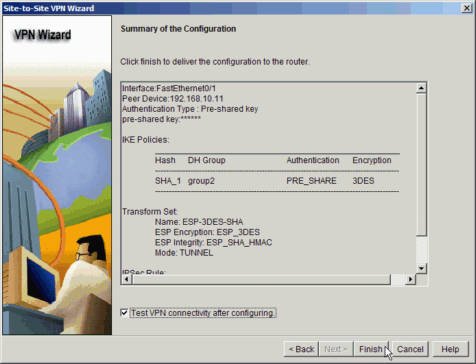Click the 'group2' DH group value
This screenshot has width=476, height=364.
(x=201, y=181)
